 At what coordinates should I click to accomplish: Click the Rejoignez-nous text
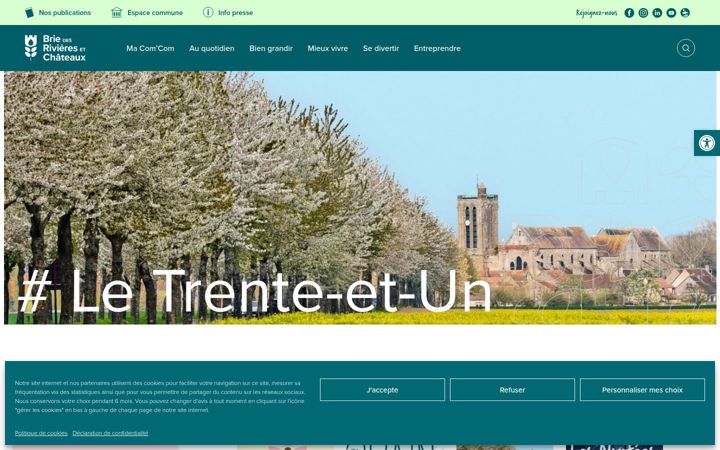[596, 13]
